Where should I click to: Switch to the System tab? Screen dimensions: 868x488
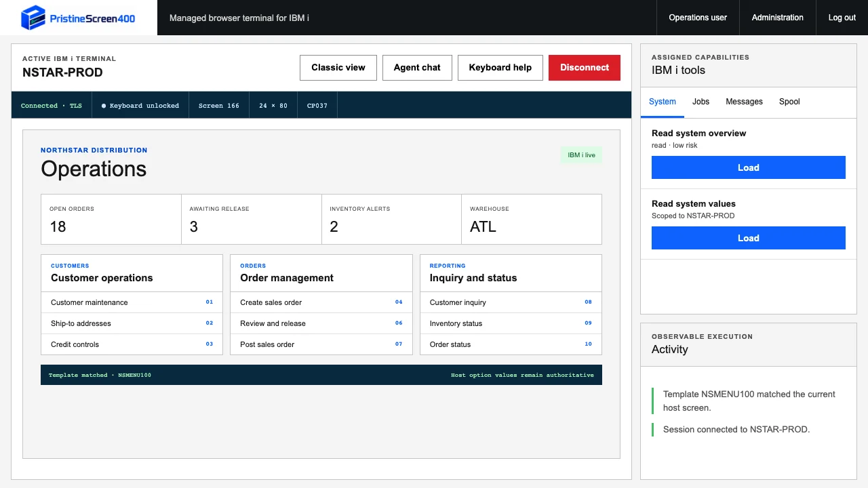pos(663,102)
